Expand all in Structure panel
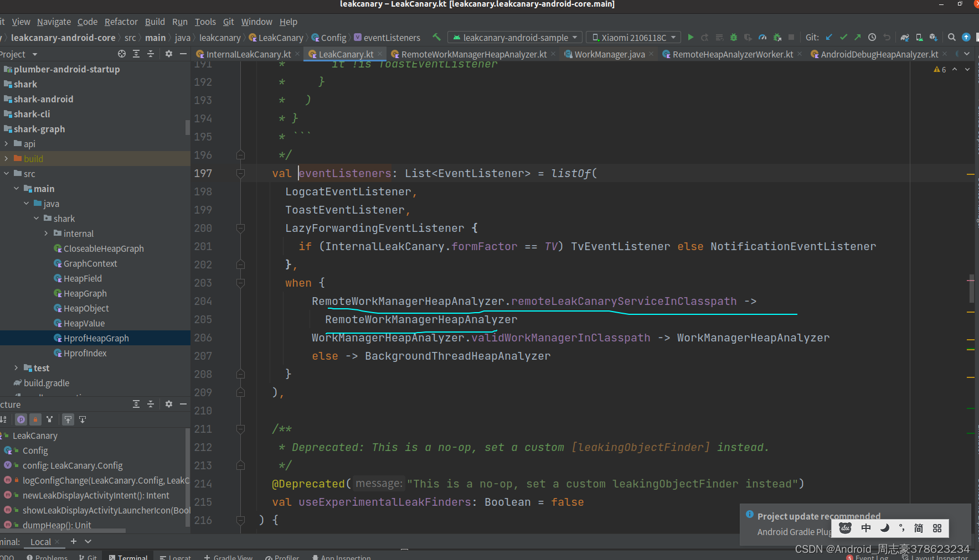The width and height of the screenshot is (979, 560). click(136, 405)
